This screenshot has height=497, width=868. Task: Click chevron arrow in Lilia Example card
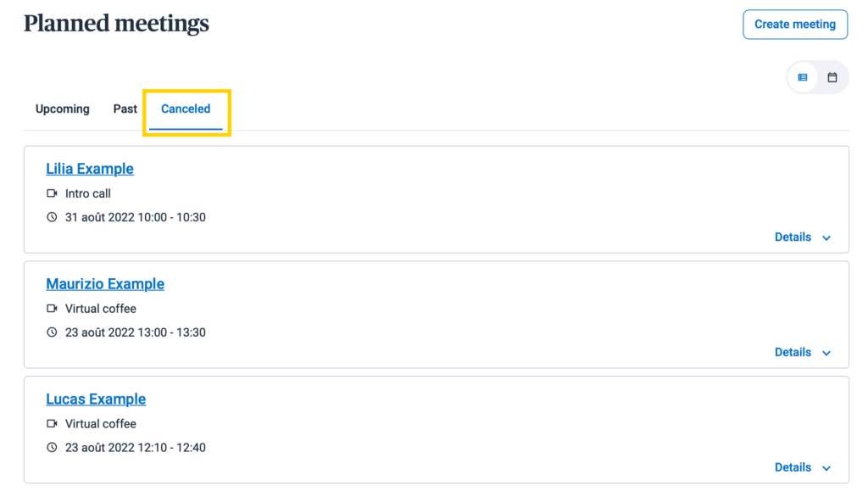point(826,238)
